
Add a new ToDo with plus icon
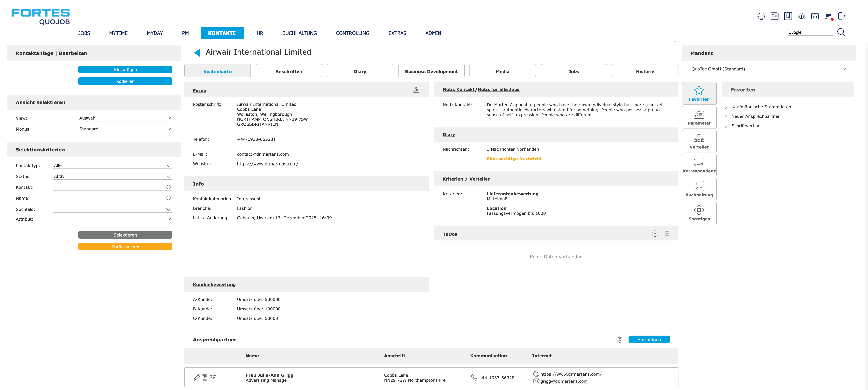click(x=655, y=234)
